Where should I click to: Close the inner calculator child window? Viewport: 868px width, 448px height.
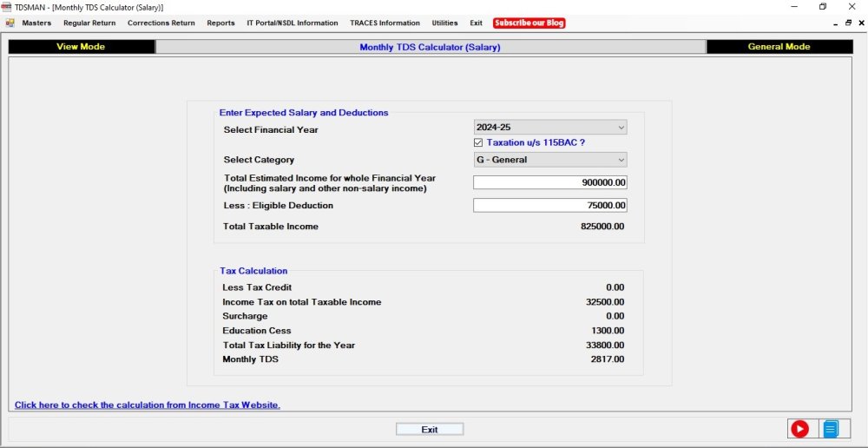(x=861, y=23)
